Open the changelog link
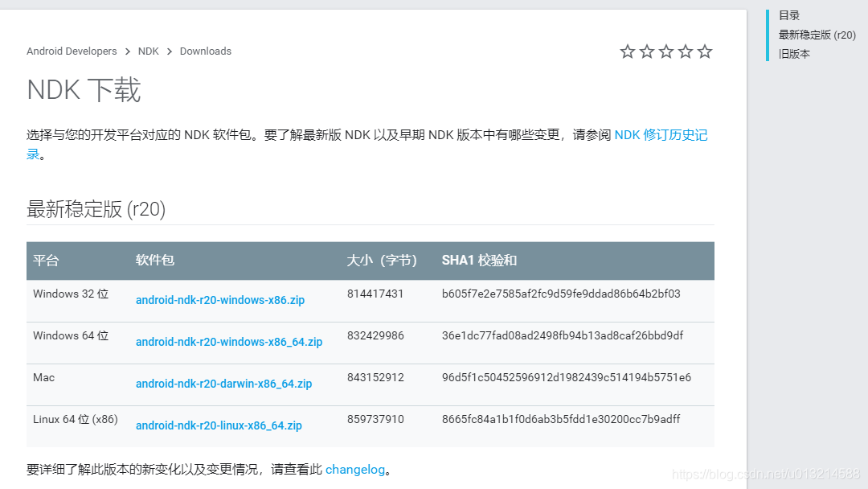Viewport: 868px width, 489px height. (355, 470)
